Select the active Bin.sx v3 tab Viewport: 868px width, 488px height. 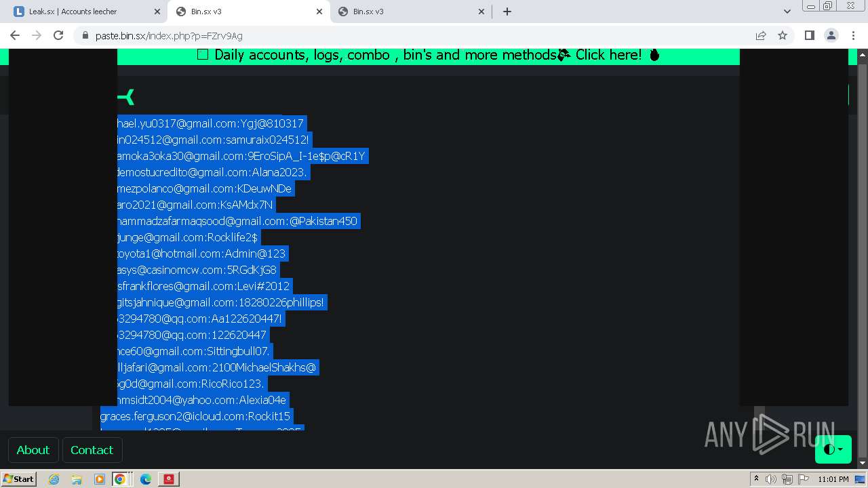click(x=250, y=12)
